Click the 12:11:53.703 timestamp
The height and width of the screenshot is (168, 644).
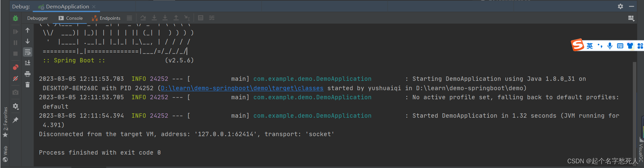click(x=102, y=79)
